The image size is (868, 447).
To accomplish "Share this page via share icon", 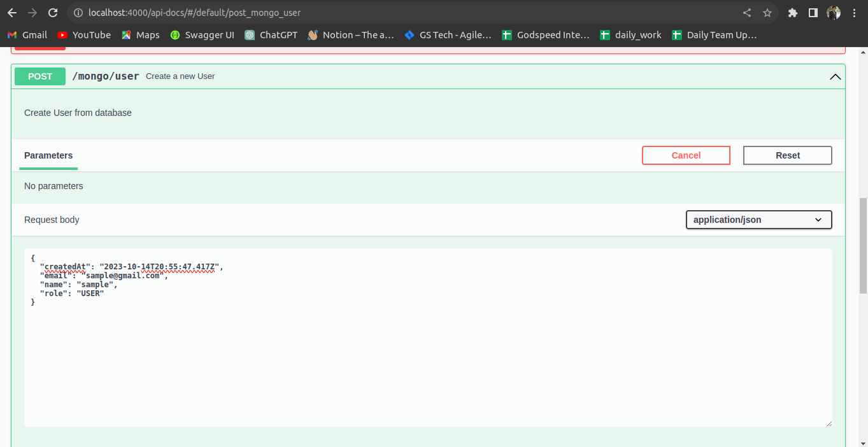I will pyautogui.click(x=747, y=13).
